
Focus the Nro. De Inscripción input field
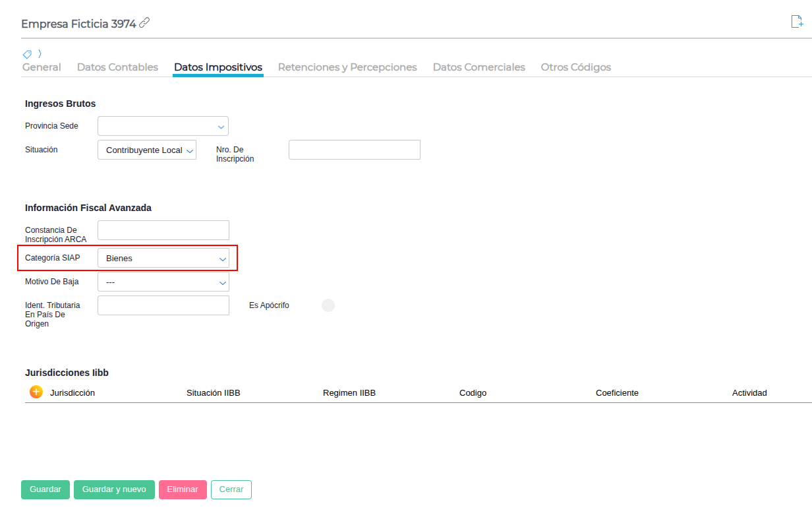click(x=354, y=150)
